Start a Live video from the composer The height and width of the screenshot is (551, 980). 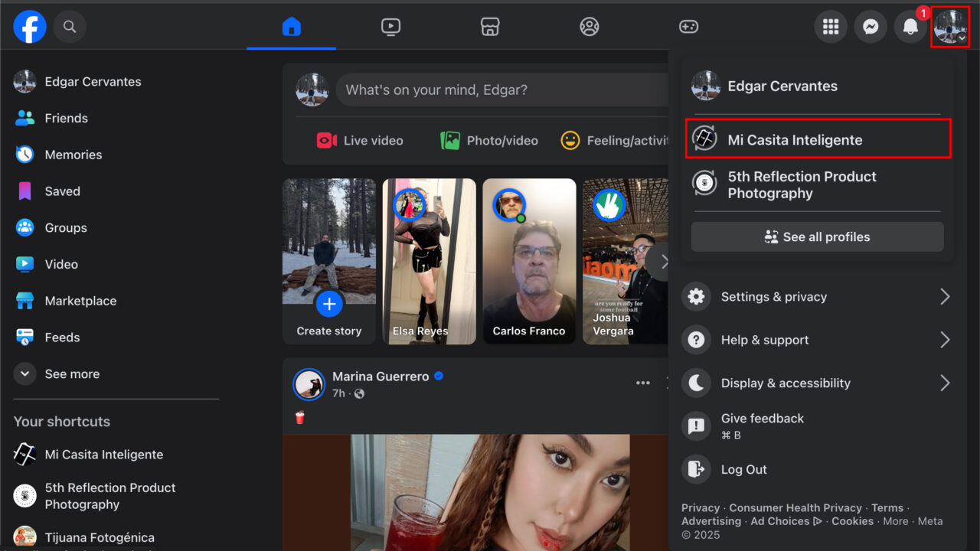tap(358, 140)
